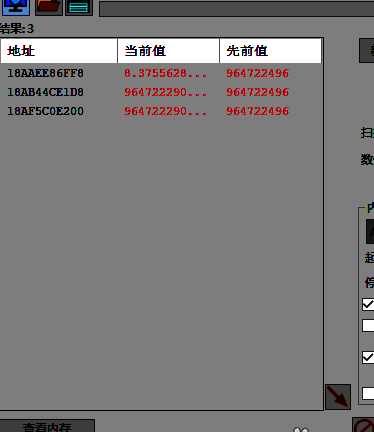Click previous value 964722496 in 18AAEE86FF8 row
This screenshot has height=432, width=374.
pos(258,73)
